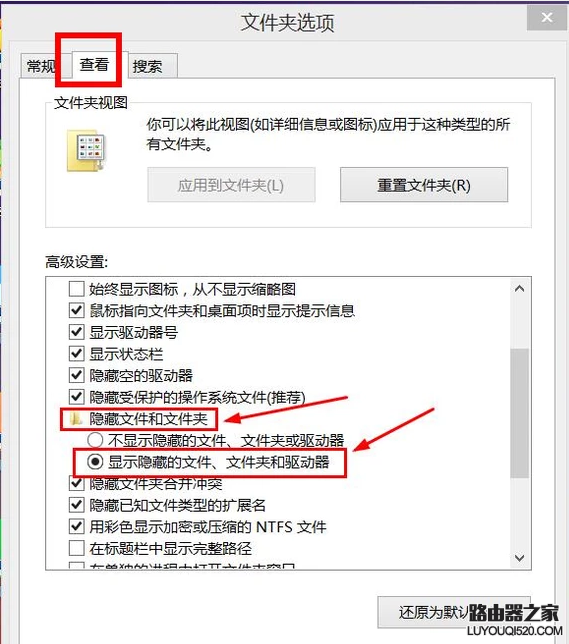The image size is (569, 644).
Task: Click scrollbar up arrow in 高级设置
Action: (519, 289)
